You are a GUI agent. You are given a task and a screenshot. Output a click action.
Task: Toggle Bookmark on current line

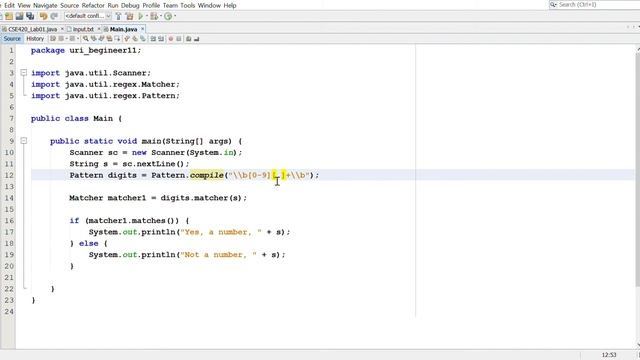(x=142, y=39)
